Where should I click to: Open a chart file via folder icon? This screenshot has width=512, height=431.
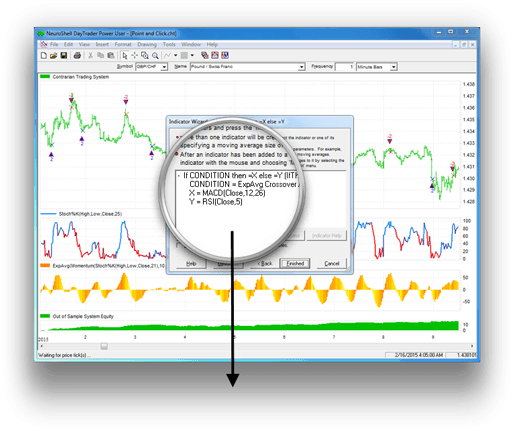point(53,55)
